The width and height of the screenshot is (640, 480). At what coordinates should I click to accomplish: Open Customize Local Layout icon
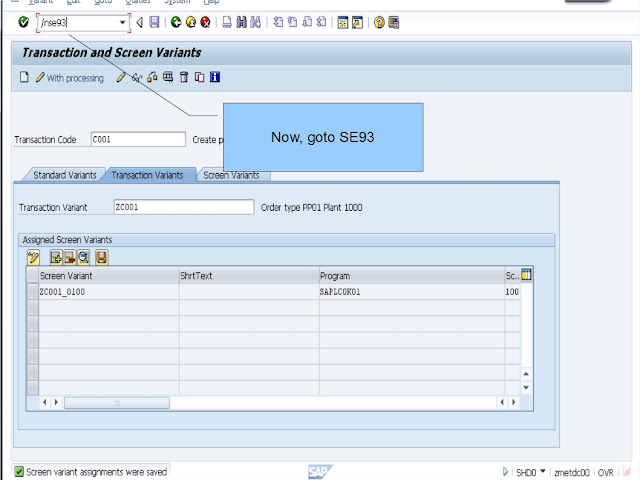coord(393,22)
